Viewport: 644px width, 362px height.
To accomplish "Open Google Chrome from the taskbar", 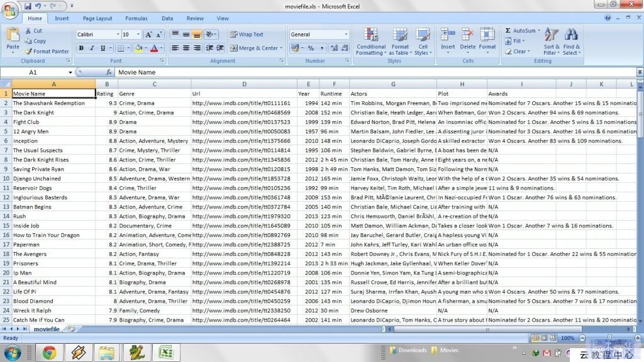I will pos(49,353).
